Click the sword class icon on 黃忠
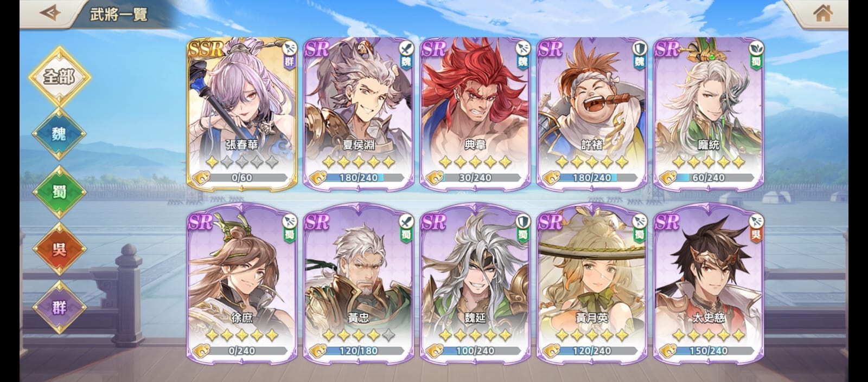 coord(406,221)
